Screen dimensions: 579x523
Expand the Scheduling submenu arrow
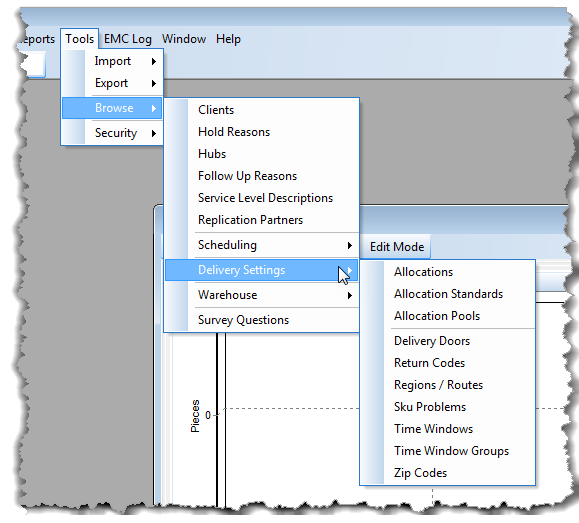pos(349,245)
